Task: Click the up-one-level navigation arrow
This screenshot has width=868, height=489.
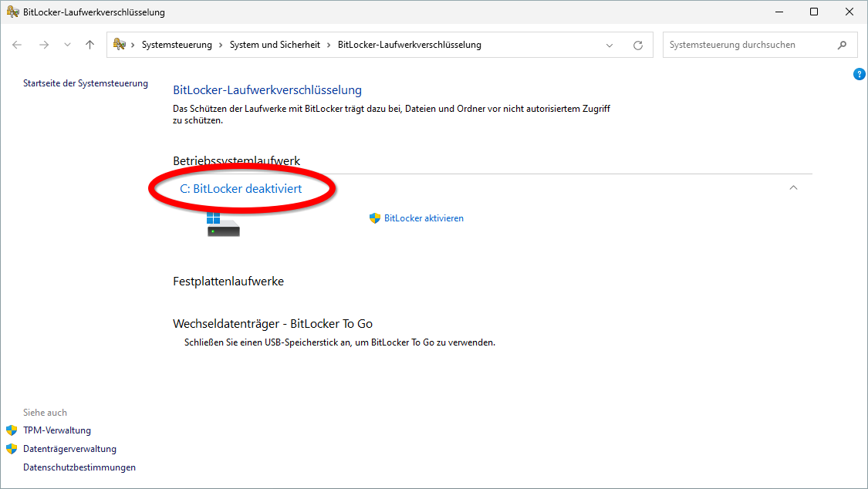Action: click(89, 45)
